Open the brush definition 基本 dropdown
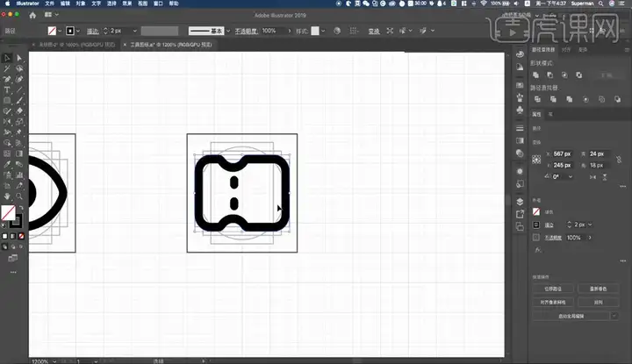Viewport: 632px width, 364px height. pyautogui.click(x=228, y=31)
